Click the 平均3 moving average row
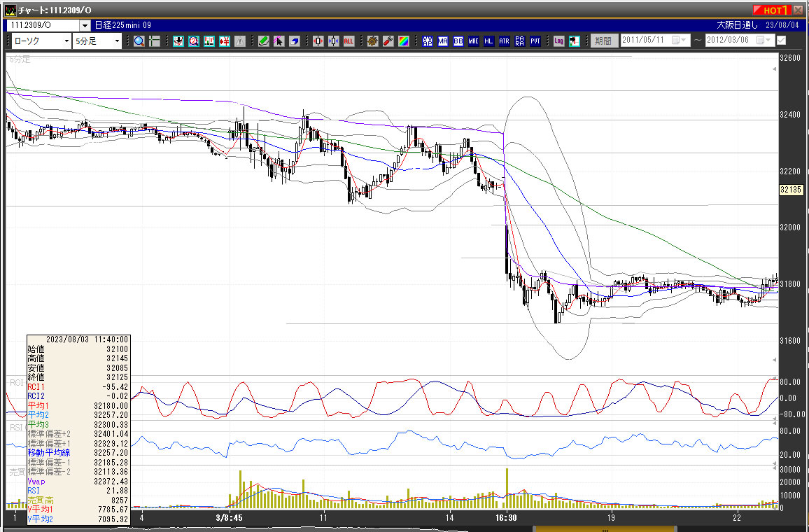Image resolution: width=809 pixels, height=532 pixels. click(78, 425)
